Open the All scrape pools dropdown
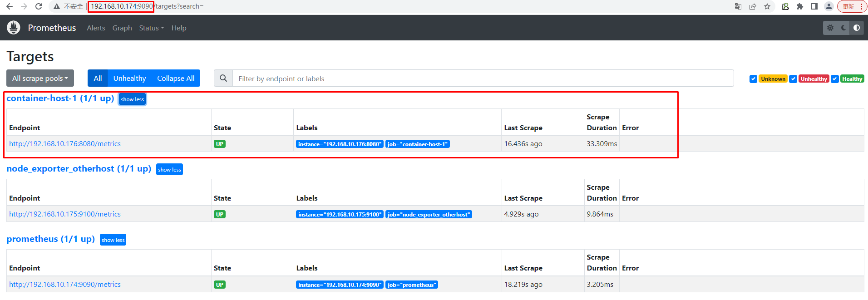Screen dimensions: 868x300 pos(40,78)
